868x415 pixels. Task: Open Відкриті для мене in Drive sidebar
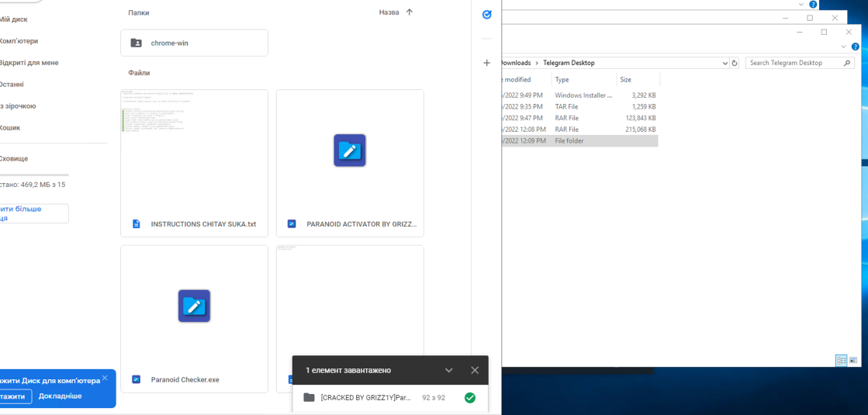tap(28, 63)
